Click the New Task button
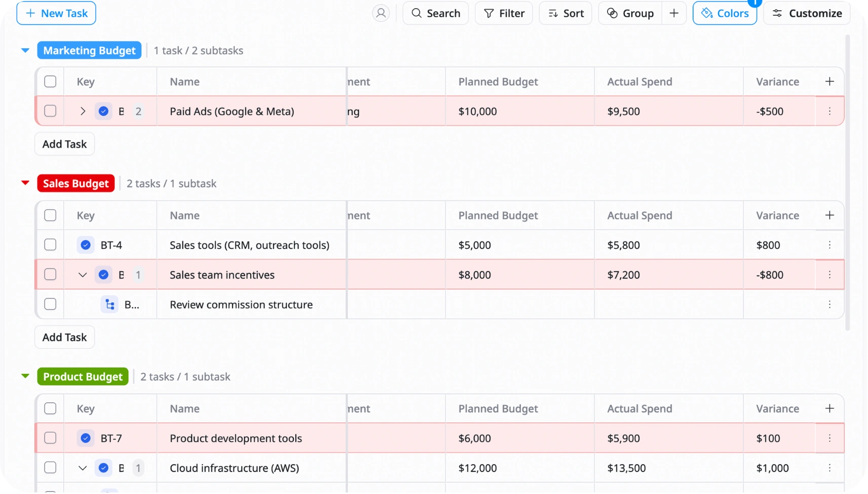Screen dimensions: 868x494 56,13
